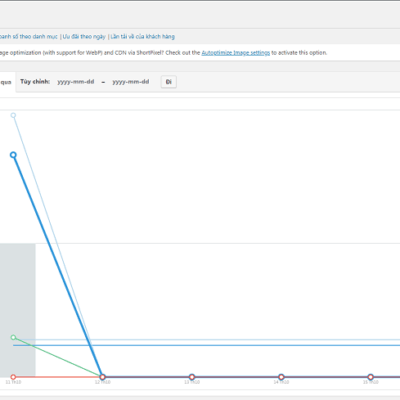The image size is (400, 400).
Task: Open the 'số theo danh mục' report link
Action: 29,36
